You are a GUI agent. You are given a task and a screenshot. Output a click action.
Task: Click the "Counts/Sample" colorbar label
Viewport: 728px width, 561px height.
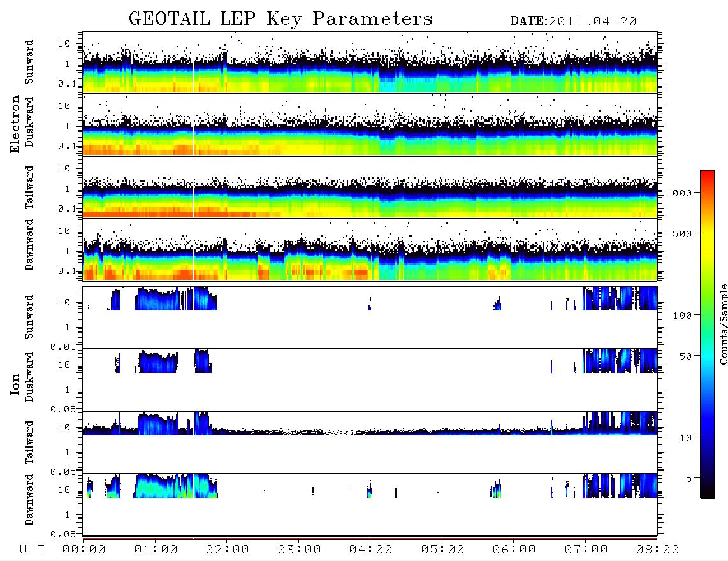[723, 324]
